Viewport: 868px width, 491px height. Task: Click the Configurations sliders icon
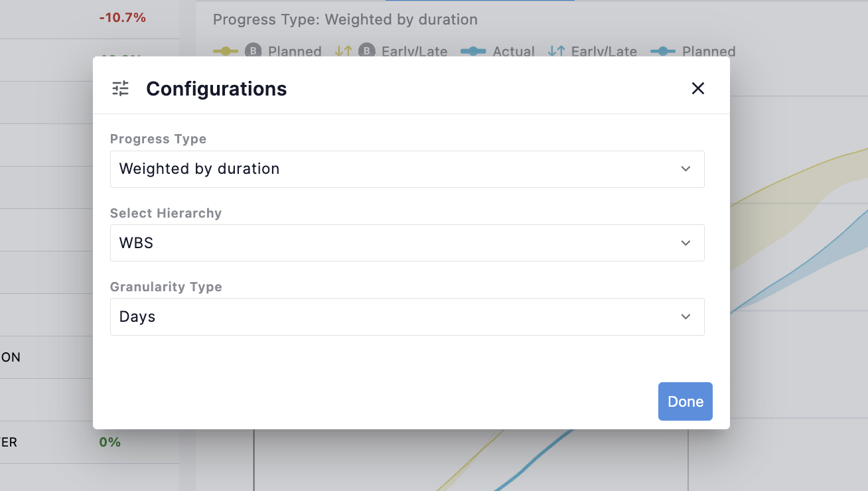tap(120, 88)
